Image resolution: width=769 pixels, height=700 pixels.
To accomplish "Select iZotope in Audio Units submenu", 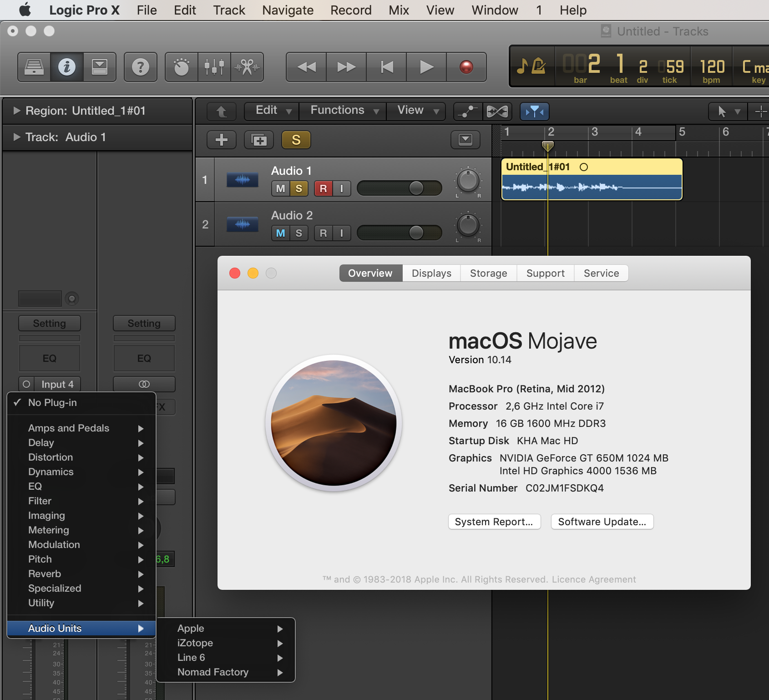I will pyautogui.click(x=195, y=643).
